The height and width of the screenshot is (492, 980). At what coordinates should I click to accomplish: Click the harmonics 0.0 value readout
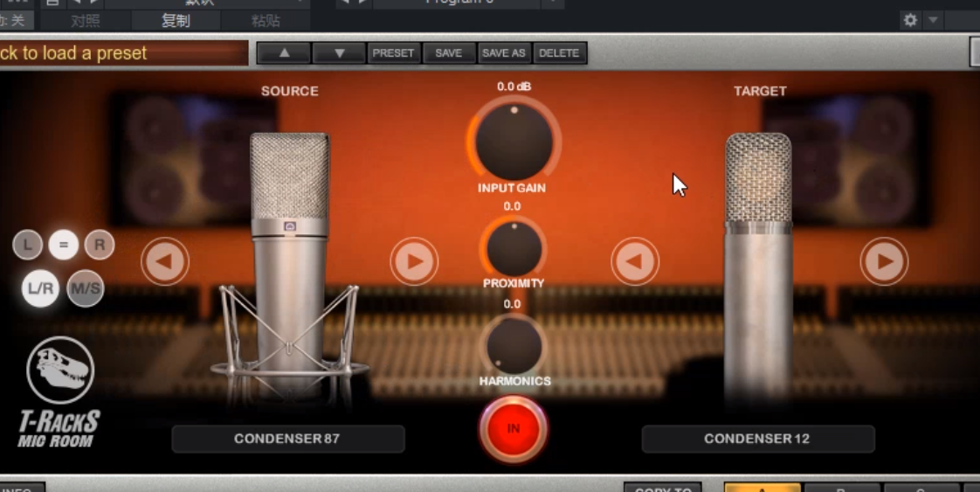pyautogui.click(x=512, y=304)
